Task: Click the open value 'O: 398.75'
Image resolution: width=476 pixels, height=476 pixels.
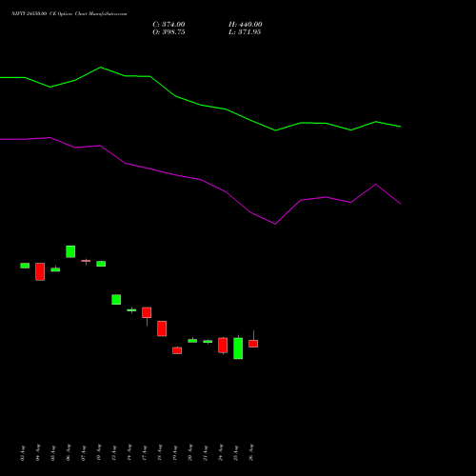Action: pos(169,32)
